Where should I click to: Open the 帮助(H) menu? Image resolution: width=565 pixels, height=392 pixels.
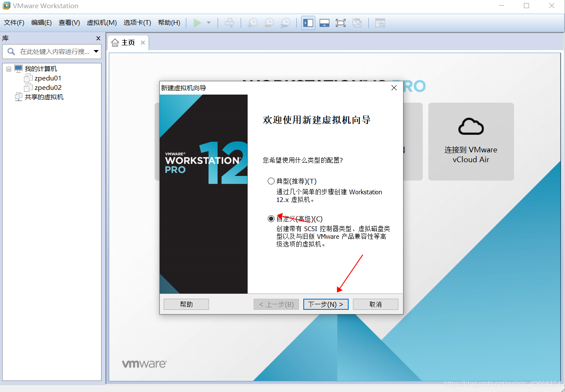[169, 23]
